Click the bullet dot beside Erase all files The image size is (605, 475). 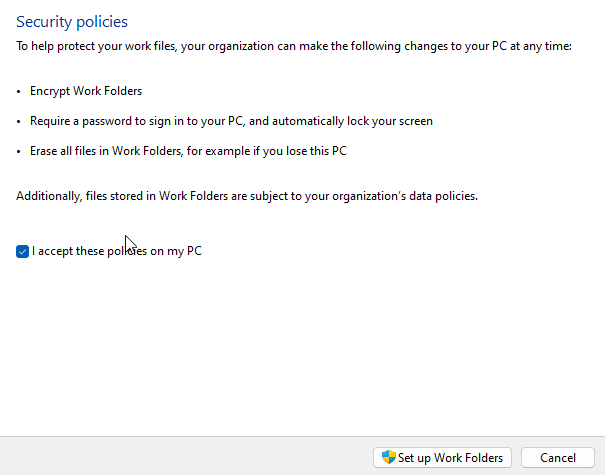(19, 152)
